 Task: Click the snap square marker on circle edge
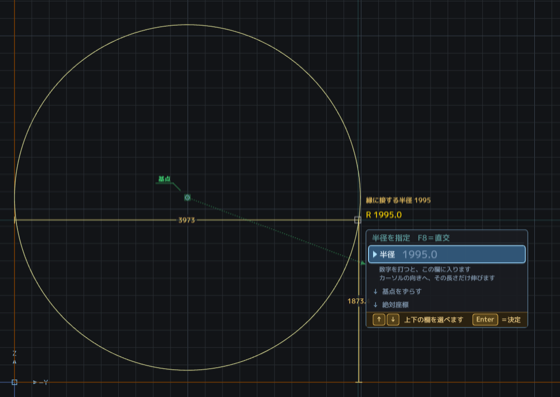click(358, 220)
